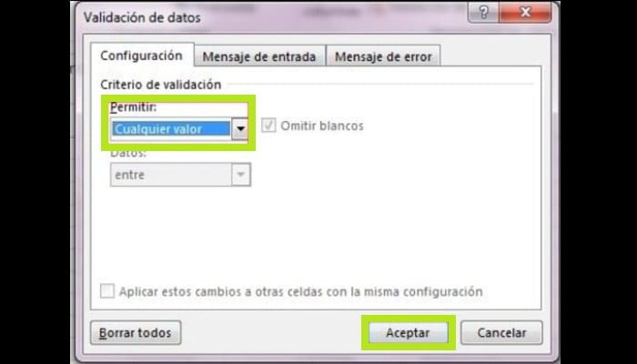
Task: Click the highlighted Cualquier valor text
Action: pos(158,129)
